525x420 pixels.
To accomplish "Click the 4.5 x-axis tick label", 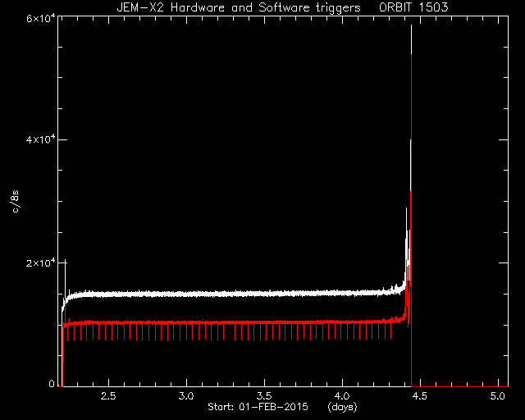I will (x=420, y=396).
